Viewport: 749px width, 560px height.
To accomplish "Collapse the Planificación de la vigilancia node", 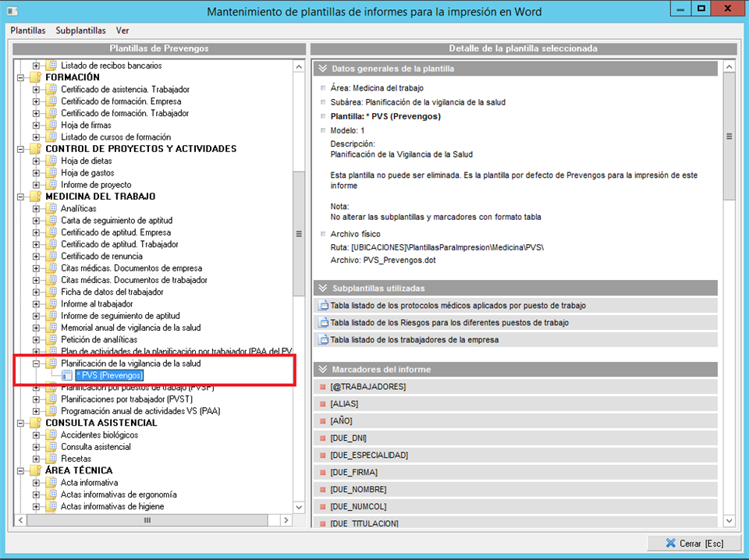I will (36, 363).
